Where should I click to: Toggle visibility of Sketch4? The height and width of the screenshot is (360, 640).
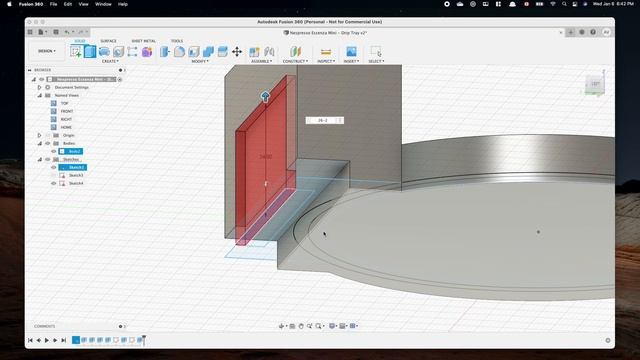tap(53, 183)
